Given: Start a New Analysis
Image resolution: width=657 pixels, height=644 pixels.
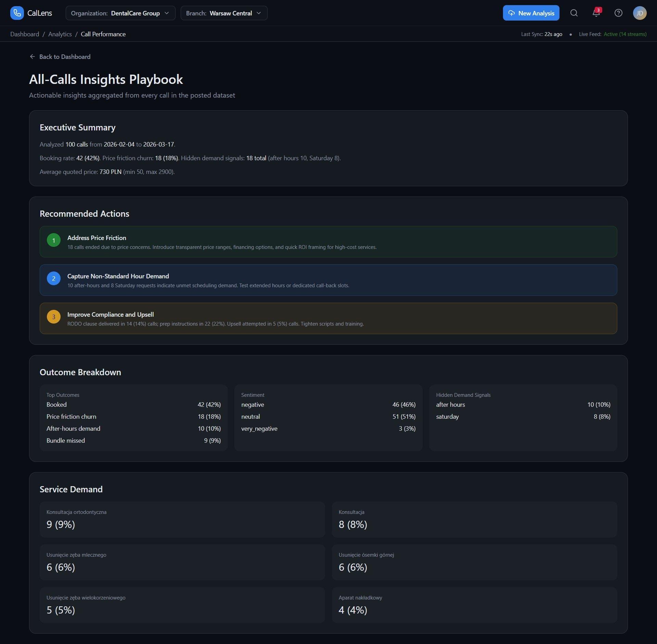Looking at the screenshot, I should [531, 13].
